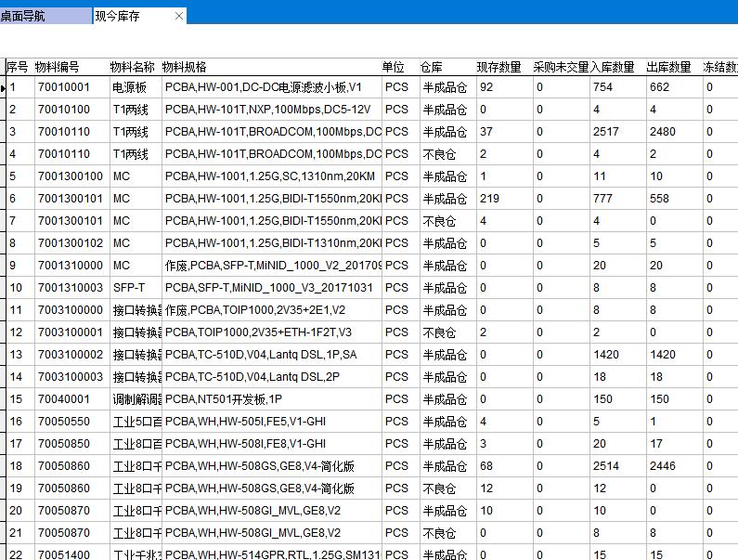Click stock quantity cell showing 219
This screenshot has height=560, width=738.
pos(491,199)
